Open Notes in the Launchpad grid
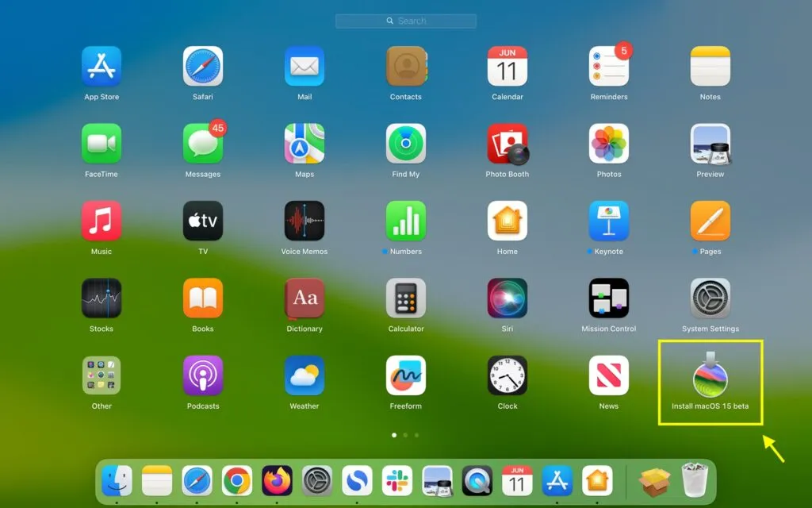 point(710,67)
